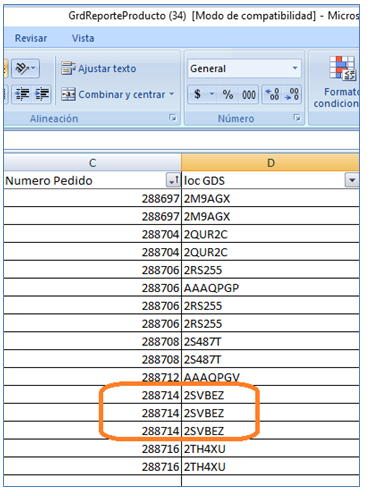The image size is (372, 496).
Task: Decrease the indent of cell text
Action: tap(22, 94)
